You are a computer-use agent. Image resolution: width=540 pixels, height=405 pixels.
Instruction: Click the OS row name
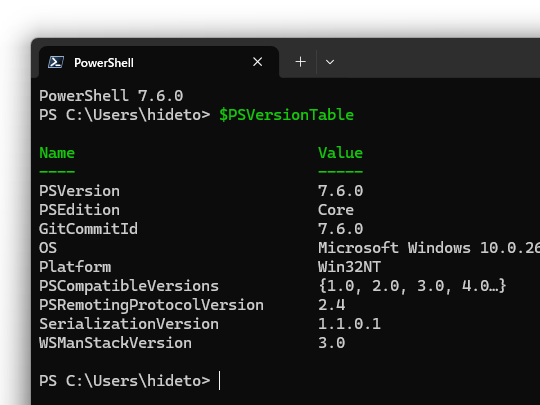click(48, 248)
